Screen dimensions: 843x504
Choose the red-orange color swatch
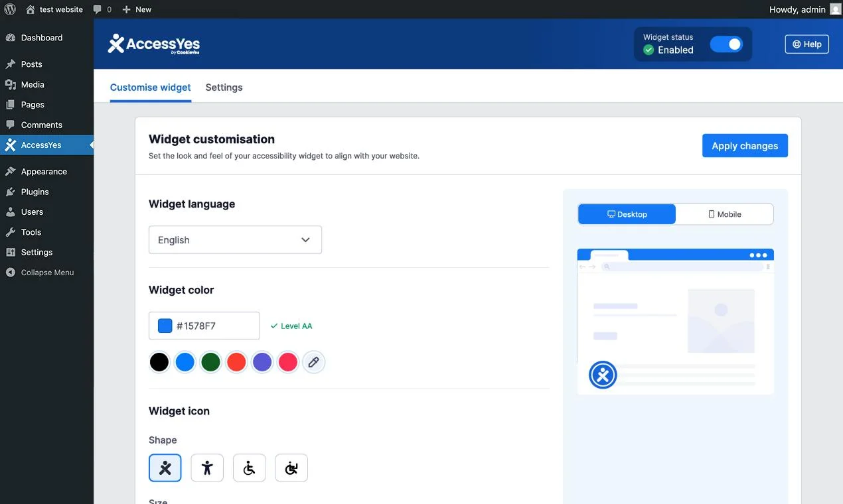(236, 362)
